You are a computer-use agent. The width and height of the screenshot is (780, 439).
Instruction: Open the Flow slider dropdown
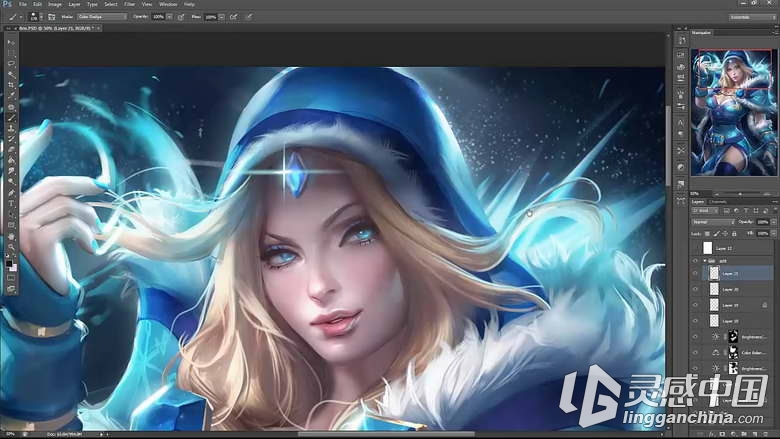pos(221,17)
